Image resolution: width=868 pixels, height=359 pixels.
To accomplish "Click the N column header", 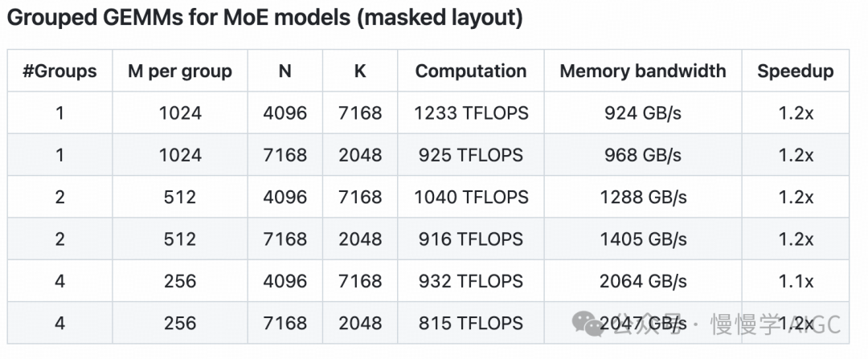I will click(285, 71).
